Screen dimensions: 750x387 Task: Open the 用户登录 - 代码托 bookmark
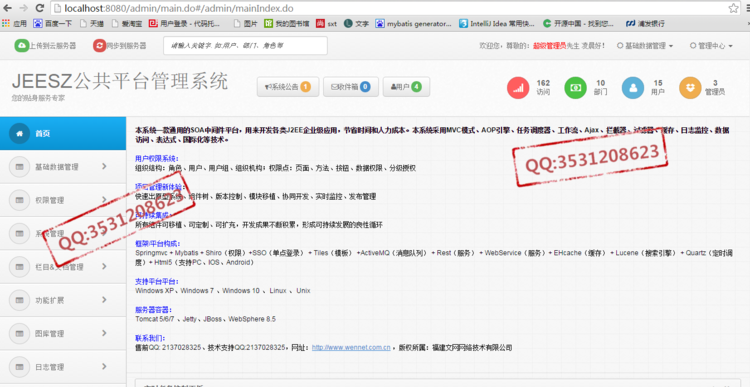click(x=184, y=23)
